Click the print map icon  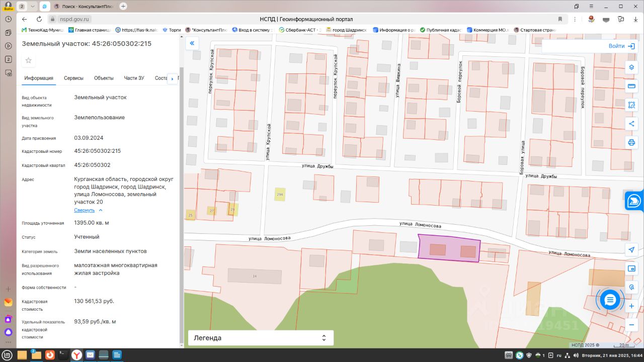pos(631,142)
